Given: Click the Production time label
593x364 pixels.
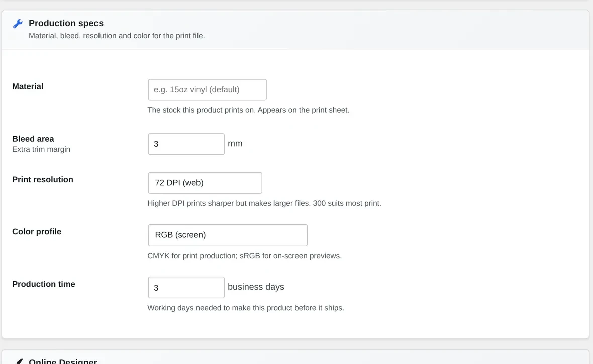Looking at the screenshot, I should click(x=44, y=284).
